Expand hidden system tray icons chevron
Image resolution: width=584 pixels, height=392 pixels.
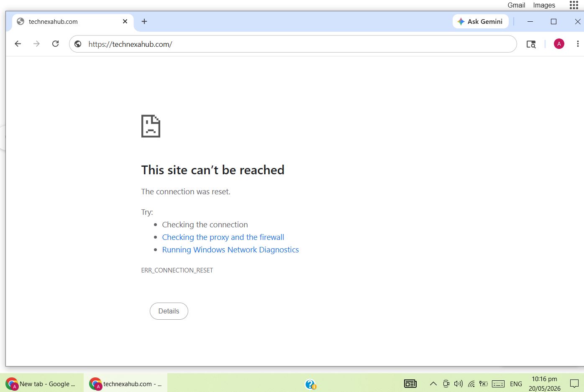pyautogui.click(x=433, y=384)
